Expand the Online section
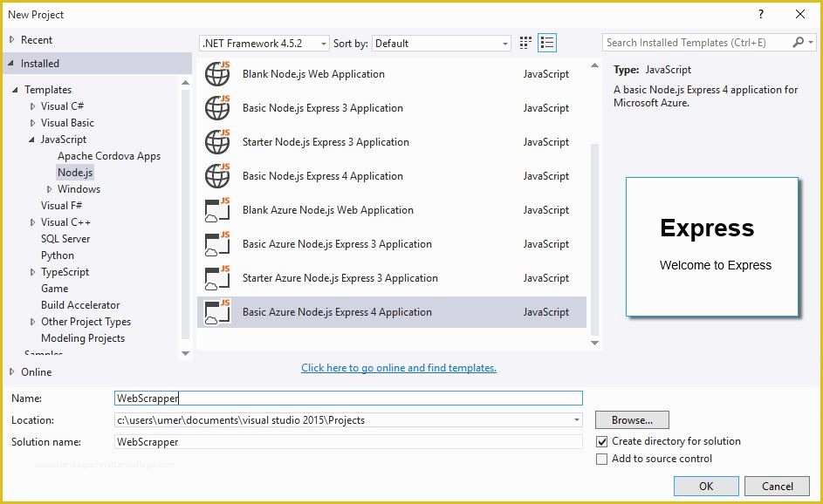Viewport: 823px width, 504px height. pos(11,371)
